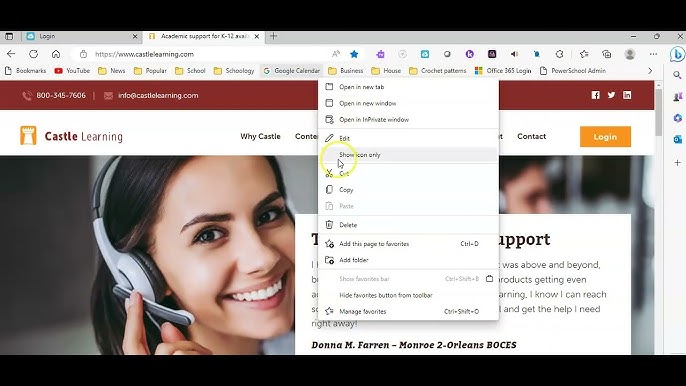Add a sidebar app with the plus icon
The height and width of the screenshot is (386, 686).
(x=677, y=163)
